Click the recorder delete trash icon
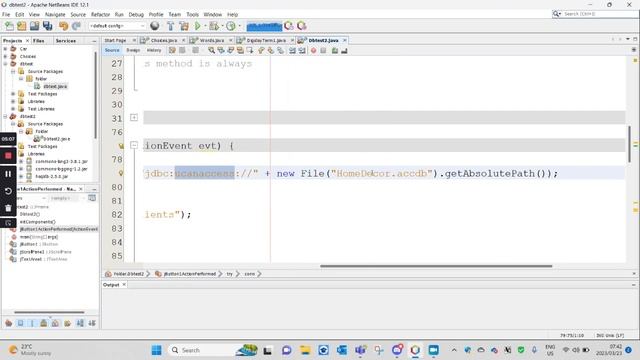640x360 pixels. (x=8, y=208)
